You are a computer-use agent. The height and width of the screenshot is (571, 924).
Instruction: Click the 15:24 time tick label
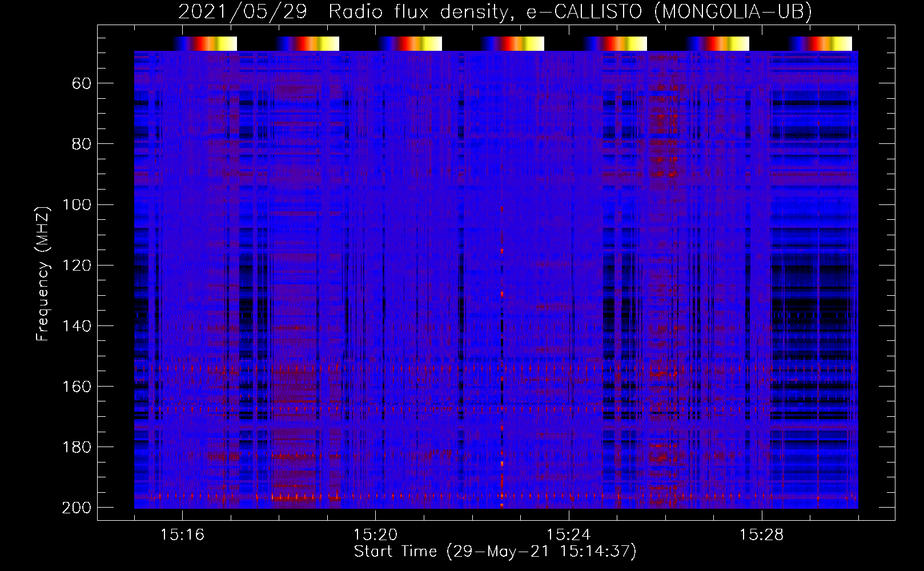pos(568,535)
